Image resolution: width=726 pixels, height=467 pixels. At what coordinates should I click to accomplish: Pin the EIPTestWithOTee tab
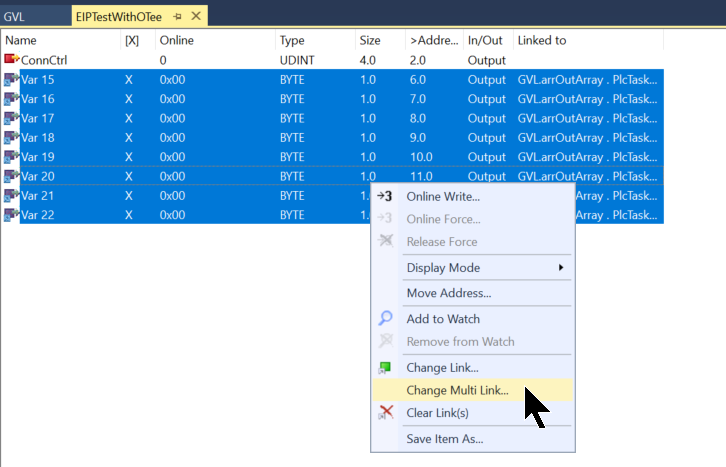pyautogui.click(x=176, y=16)
